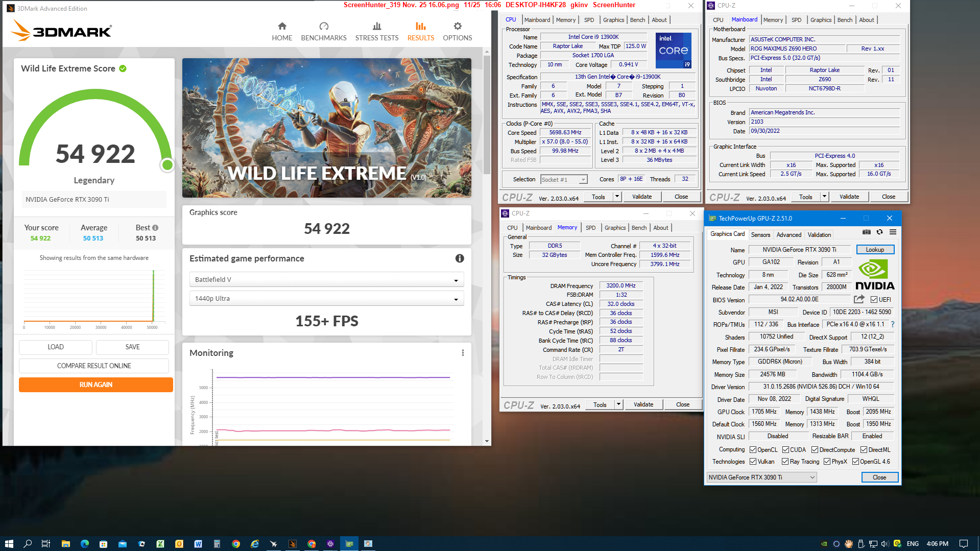980x551 pixels.
Task: Click the info icon beside Estimated game performance
Action: tap(460, 258)
